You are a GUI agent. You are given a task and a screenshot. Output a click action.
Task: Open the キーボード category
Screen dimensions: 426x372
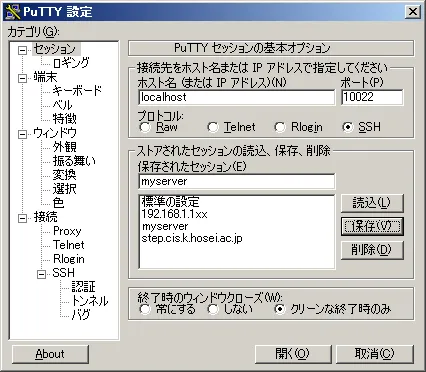[x=77, y=91]
